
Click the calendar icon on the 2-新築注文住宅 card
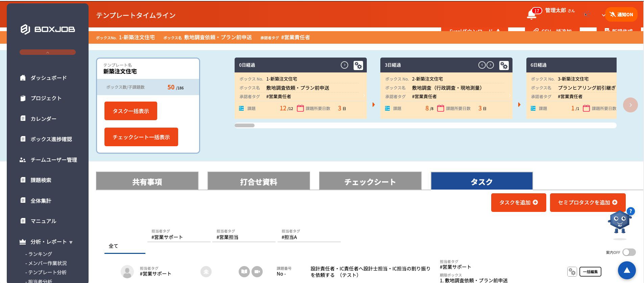coord(440,108)
